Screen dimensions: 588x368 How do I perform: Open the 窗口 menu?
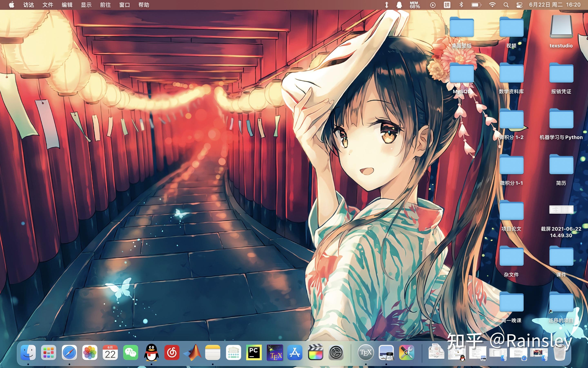(x=125, y=5)
